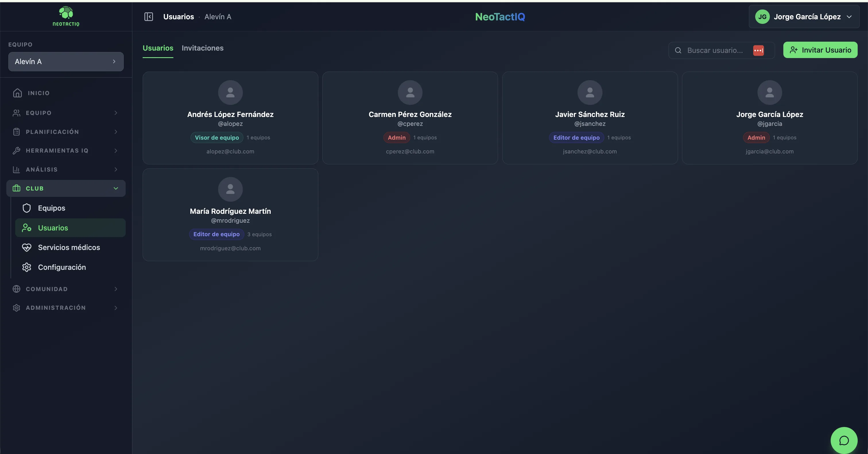Screen dimensions: 868x454
Task: Open Servicios médicos in the sidebar
Action: pyautogui.click(x=70, y=248)
